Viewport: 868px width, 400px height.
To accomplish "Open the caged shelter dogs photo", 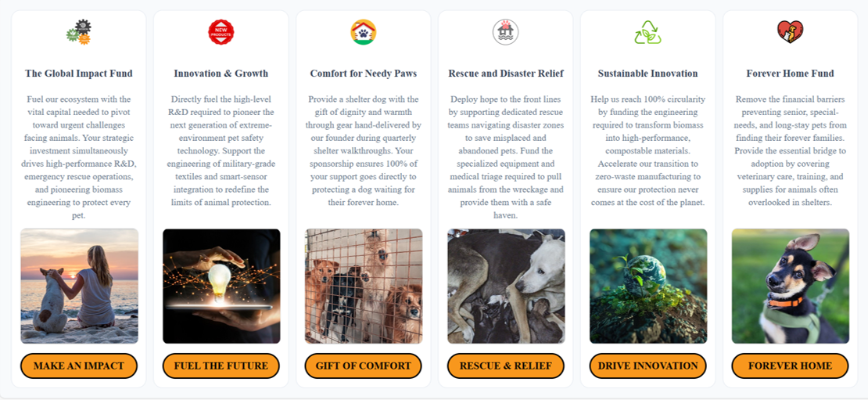I will (364, 286).
